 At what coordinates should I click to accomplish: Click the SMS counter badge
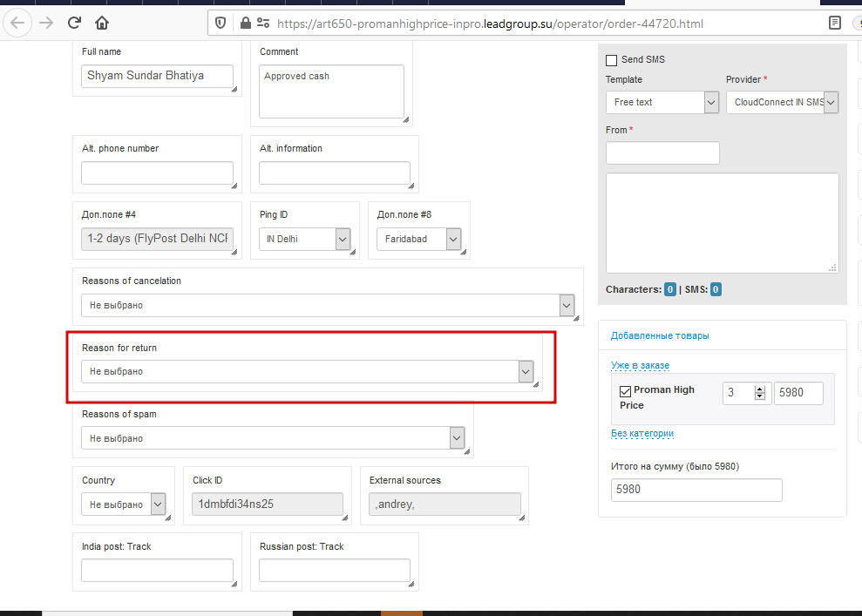[x=716, y=289]
